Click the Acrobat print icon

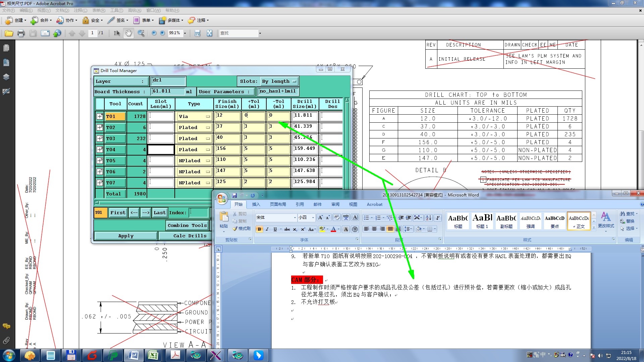21,33
